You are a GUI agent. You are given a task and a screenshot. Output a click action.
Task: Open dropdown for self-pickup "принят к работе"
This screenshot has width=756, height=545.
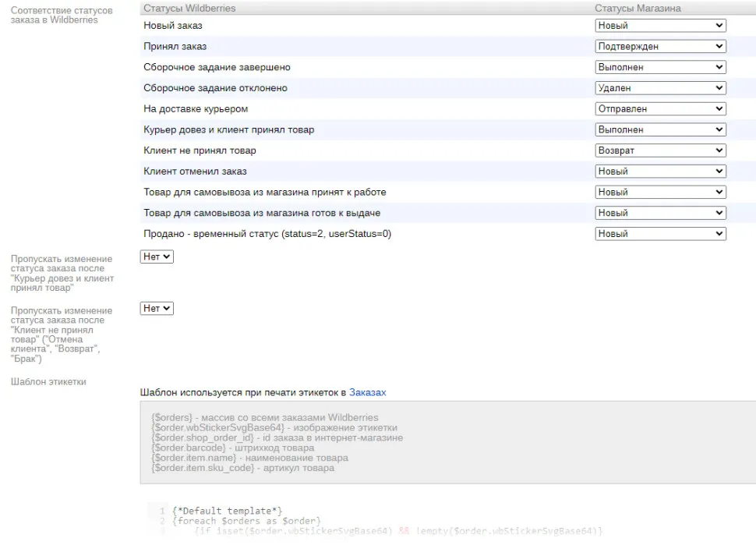(660, 193)
